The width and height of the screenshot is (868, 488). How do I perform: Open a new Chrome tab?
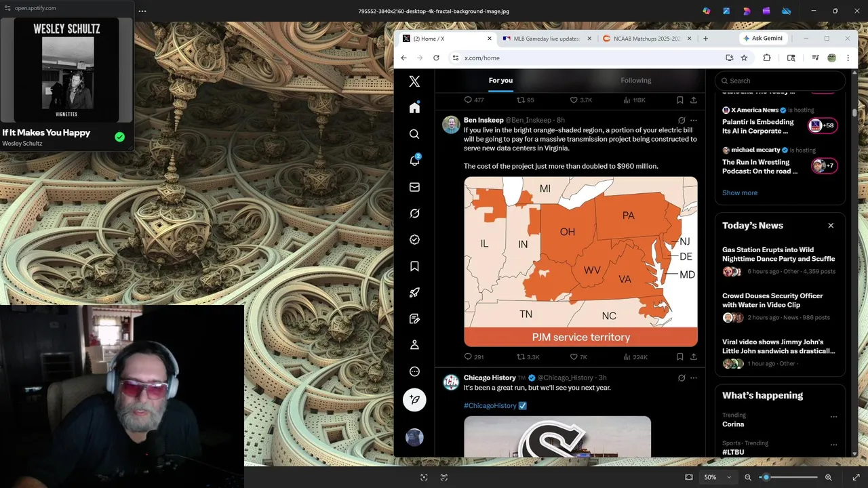coord(705,39)
